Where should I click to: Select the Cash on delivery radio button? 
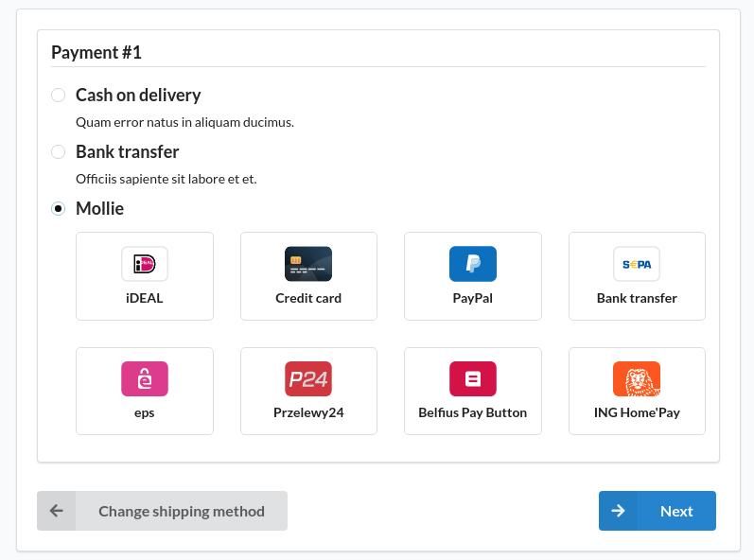[59, 96]
